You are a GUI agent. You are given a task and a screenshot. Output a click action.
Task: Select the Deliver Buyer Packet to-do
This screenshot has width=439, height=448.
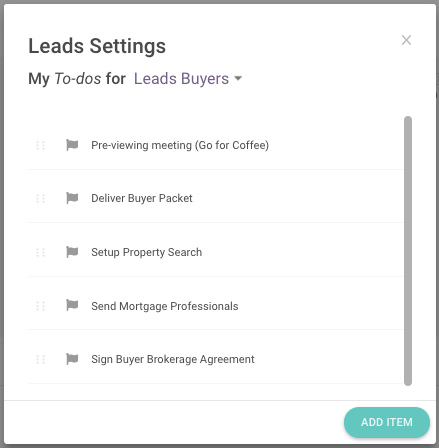pos(215,196)
